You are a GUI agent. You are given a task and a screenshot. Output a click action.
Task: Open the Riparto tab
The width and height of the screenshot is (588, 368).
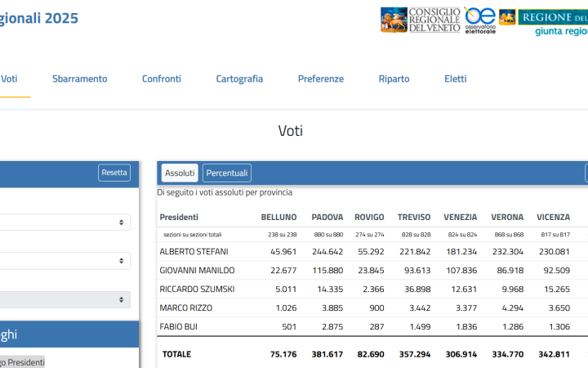[x=394, y=79]
